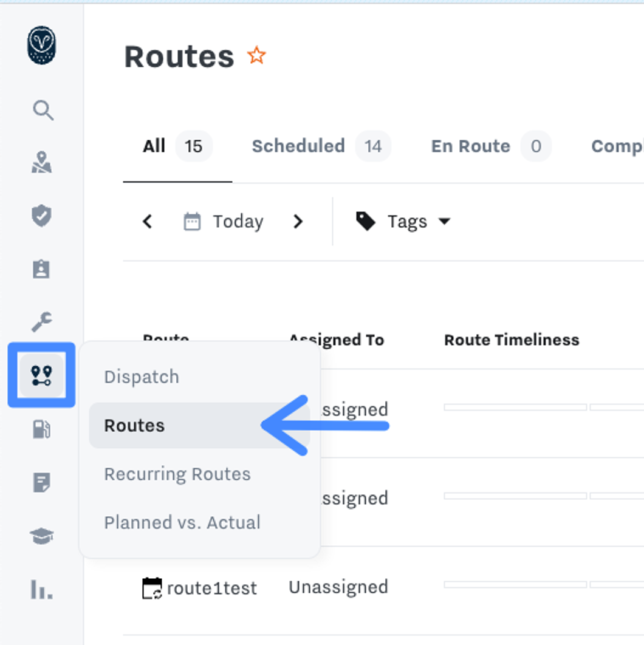Expand the Tags filter dropdown

coord(403,222)
